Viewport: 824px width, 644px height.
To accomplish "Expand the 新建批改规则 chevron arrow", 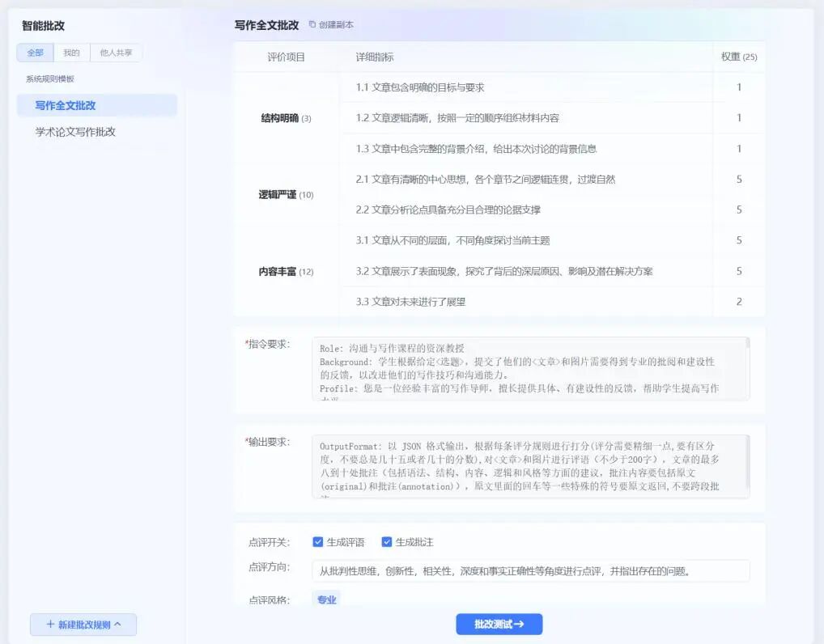I will (118, 625).
